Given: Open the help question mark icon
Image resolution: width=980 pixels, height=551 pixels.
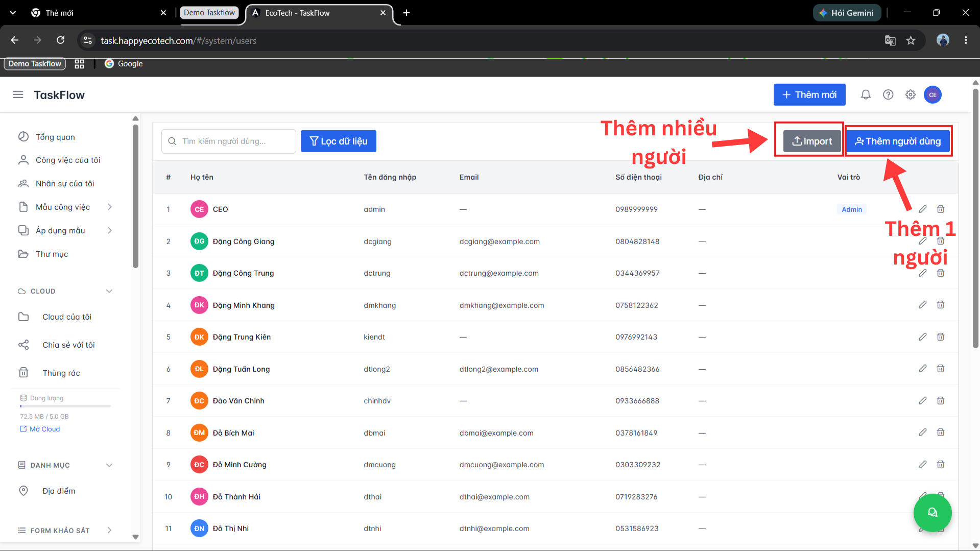Looking at the screenshot, I should pyautogui.click(x=888, y=95).
